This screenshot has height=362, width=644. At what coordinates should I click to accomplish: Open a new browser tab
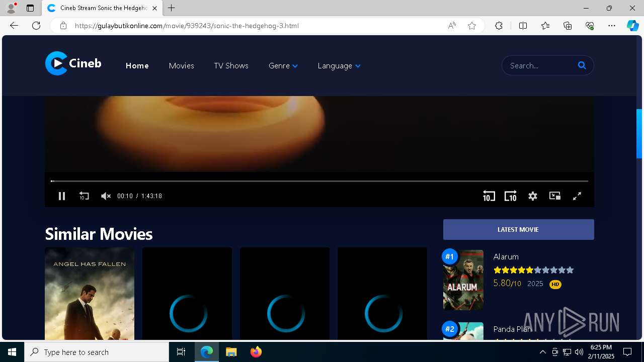pyautogui.click(x=172, y=8)
